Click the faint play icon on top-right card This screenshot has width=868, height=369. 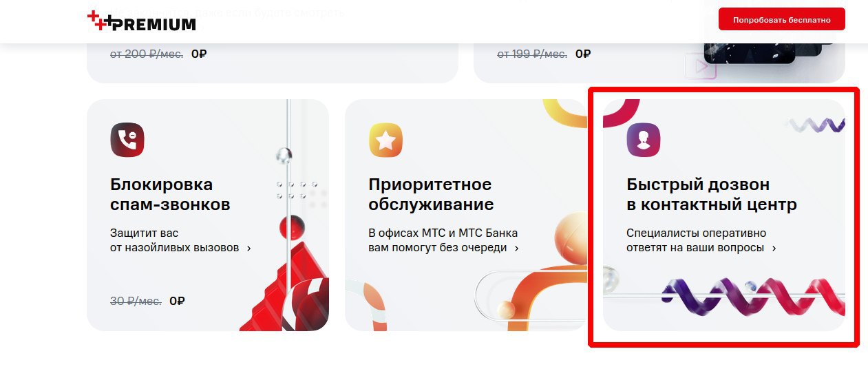701,67
